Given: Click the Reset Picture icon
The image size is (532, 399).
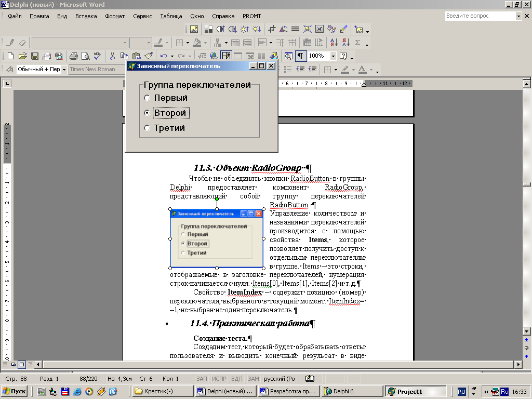Looking at the screenshot, I should pos(358,30).
